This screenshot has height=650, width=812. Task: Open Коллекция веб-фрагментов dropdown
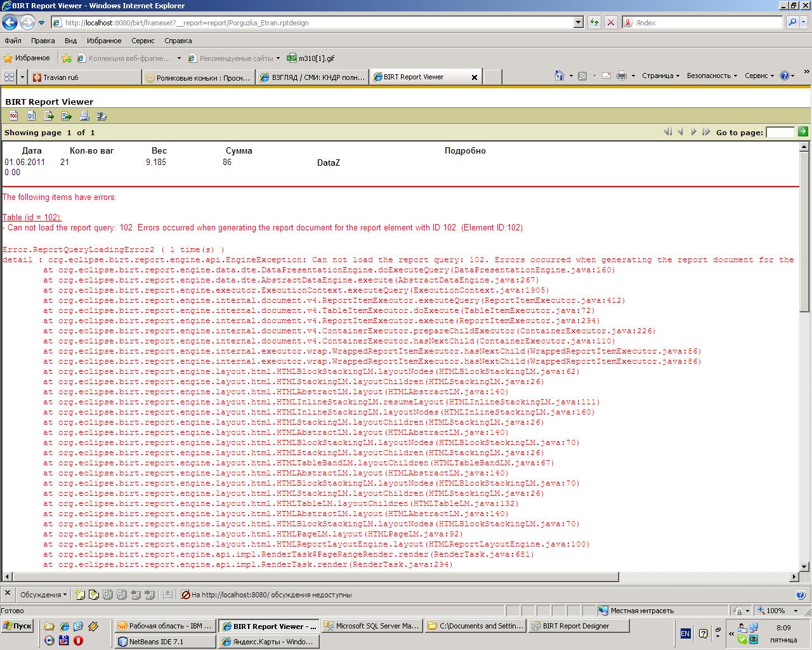(x=129, y=58)
